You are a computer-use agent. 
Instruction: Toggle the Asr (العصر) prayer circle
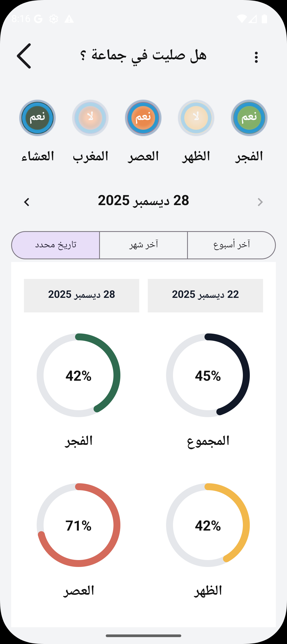click(x=143, y=118)
